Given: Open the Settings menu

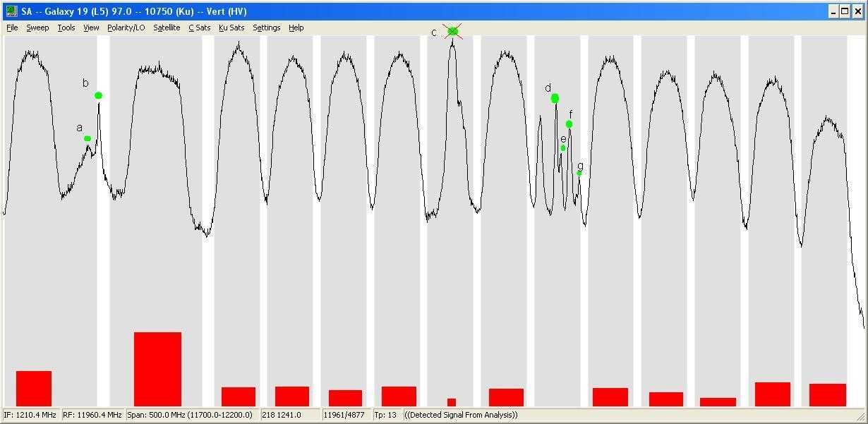Looking at the screenshot, I should 267,28.
